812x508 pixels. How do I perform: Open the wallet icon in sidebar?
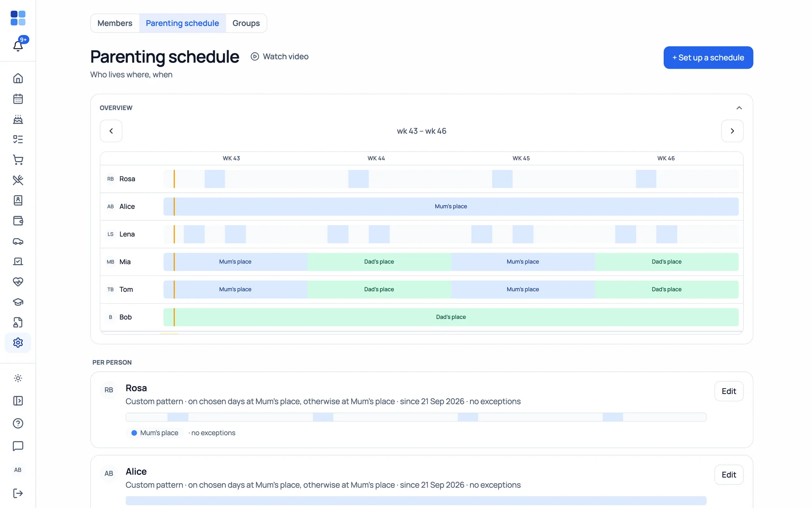[x=18, y=221]
